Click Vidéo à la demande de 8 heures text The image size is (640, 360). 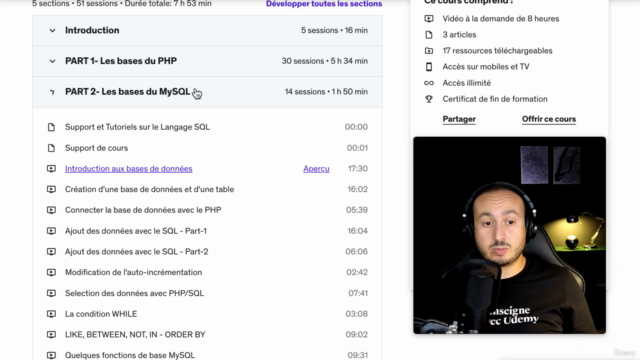coord(501,19)
